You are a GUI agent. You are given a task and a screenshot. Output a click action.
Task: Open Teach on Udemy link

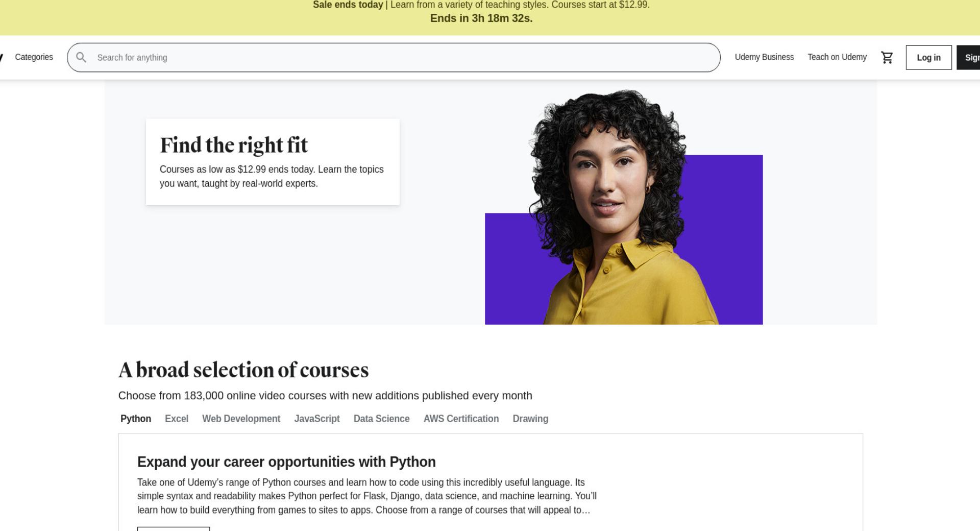837,57
